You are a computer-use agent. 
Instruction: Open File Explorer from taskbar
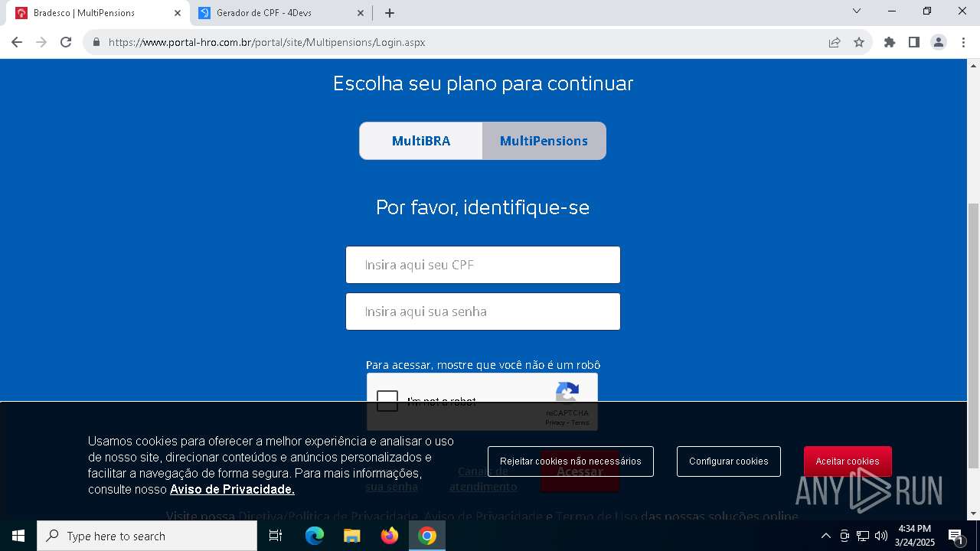click(x=351, y=536)
